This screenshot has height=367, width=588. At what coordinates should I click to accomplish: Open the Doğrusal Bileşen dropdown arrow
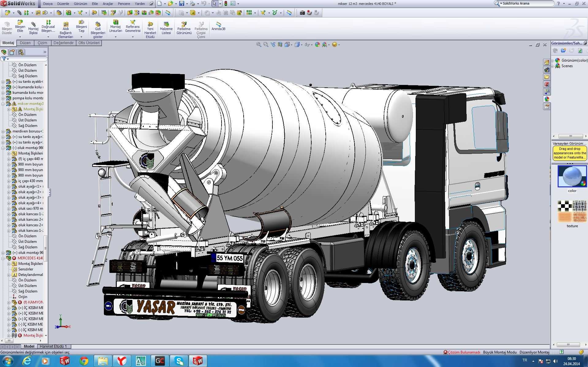(x=48, y=37)
